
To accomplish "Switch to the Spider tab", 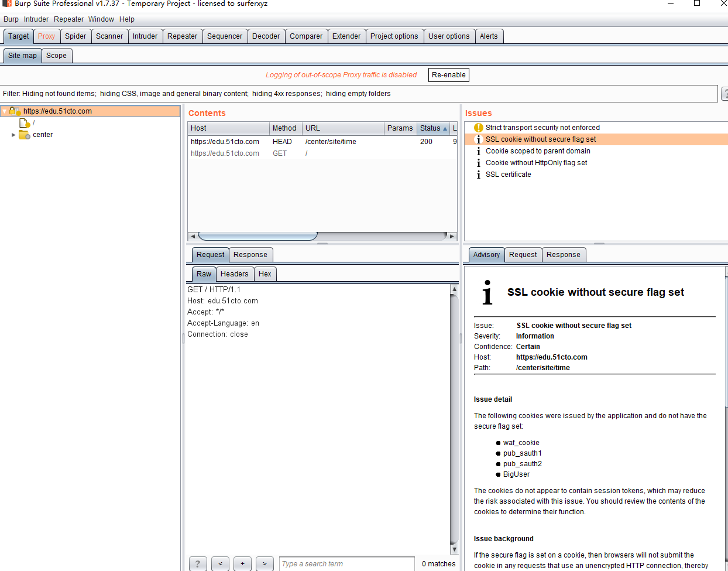I will pyautogui.click(x=75, y=36).
